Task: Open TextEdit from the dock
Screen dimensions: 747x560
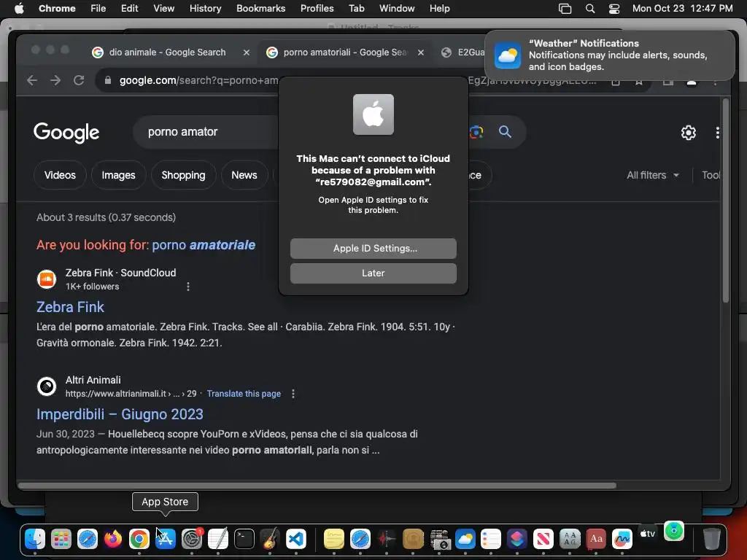Action: point(217,539)
